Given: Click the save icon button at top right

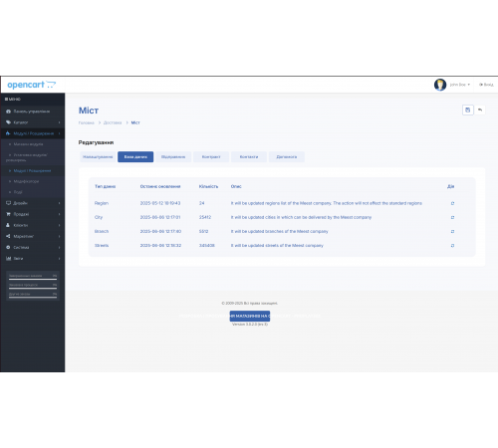Looking at the screenshot, I should [468, 110].
